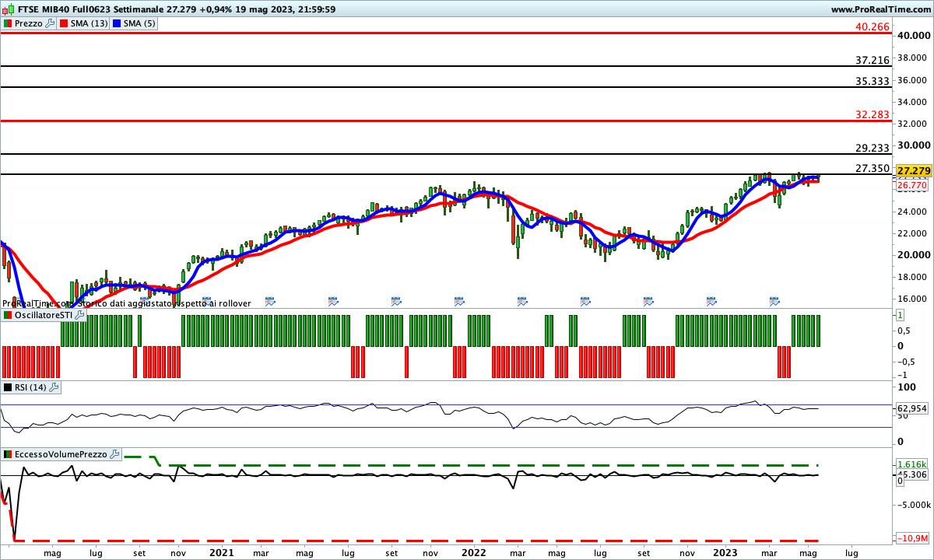This screenshot has height=560, width=934.
Task: Click the red -10,9M value tag
Action: pos(911,539)
